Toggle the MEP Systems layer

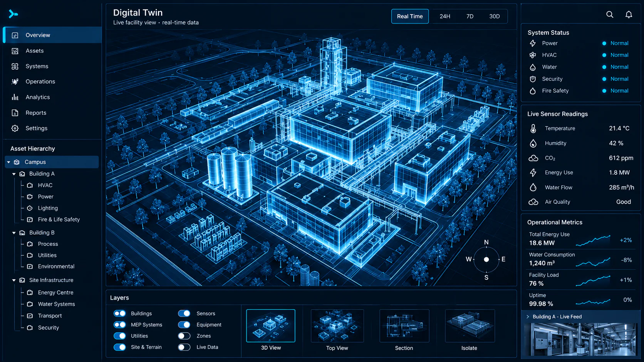click(120, 325)
